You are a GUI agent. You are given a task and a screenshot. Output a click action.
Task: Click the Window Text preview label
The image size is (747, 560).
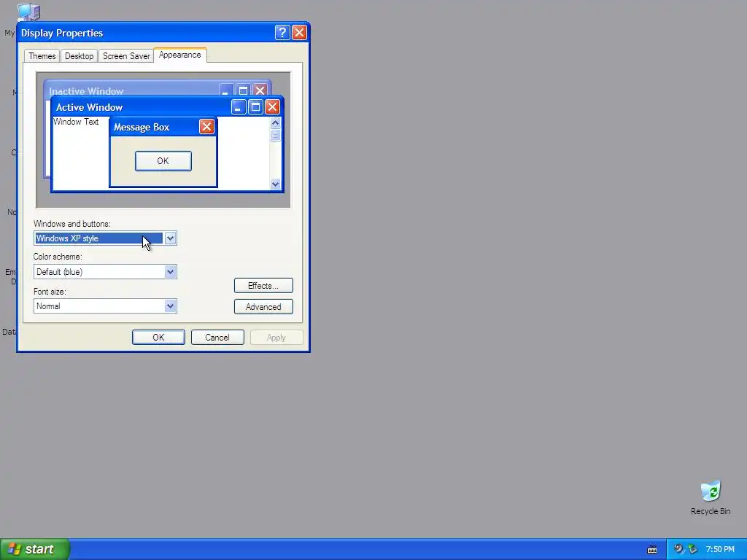(76, 122)
